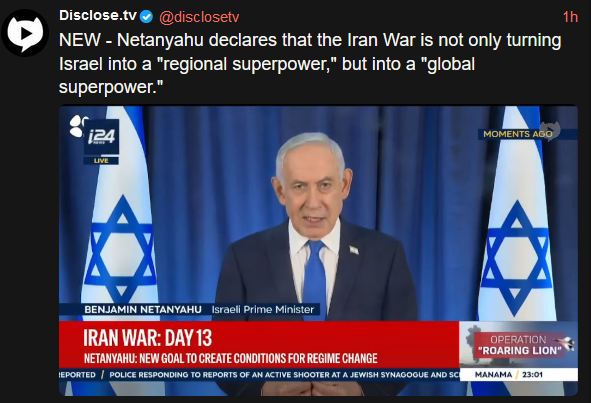
Task: Open the Disclose.tv profile avatar
Action: 25,33
